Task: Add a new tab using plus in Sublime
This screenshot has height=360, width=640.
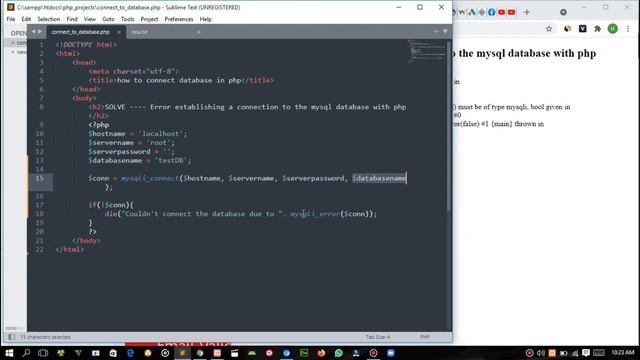Action: [x=436, y=31]
